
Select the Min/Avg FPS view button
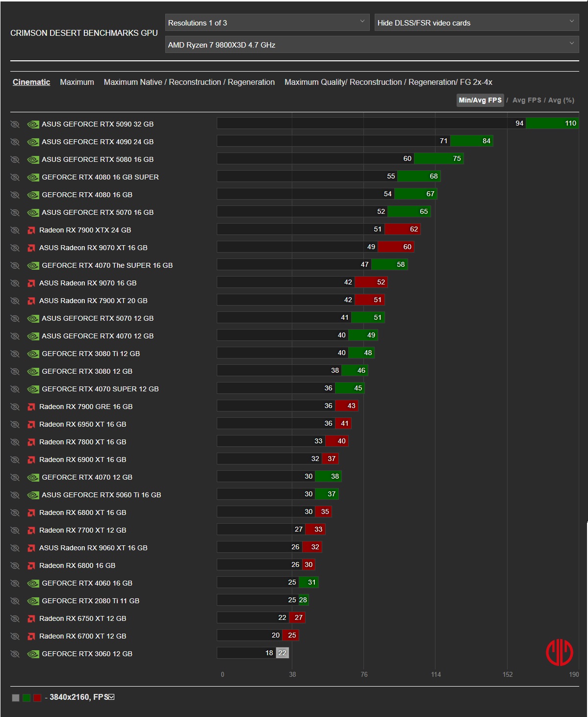(480, 100)
